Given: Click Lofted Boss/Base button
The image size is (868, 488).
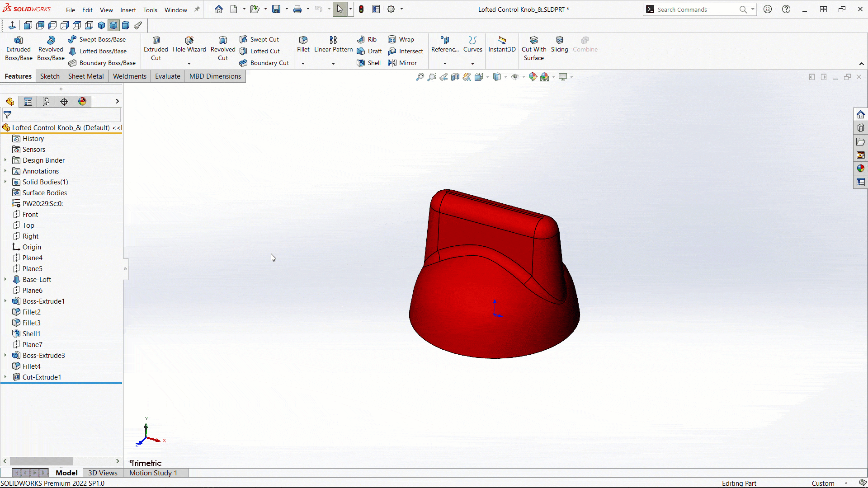Looking at the screenshot, I should point(98,51).
